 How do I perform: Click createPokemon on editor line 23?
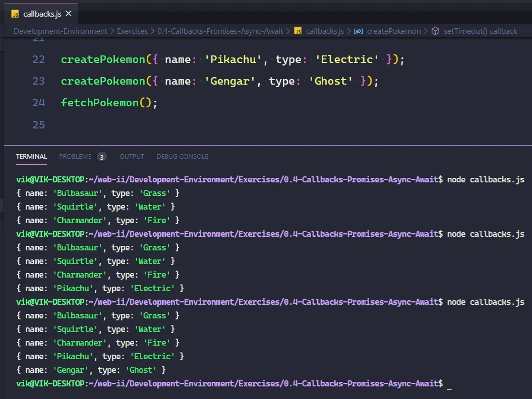pos(103,81)
